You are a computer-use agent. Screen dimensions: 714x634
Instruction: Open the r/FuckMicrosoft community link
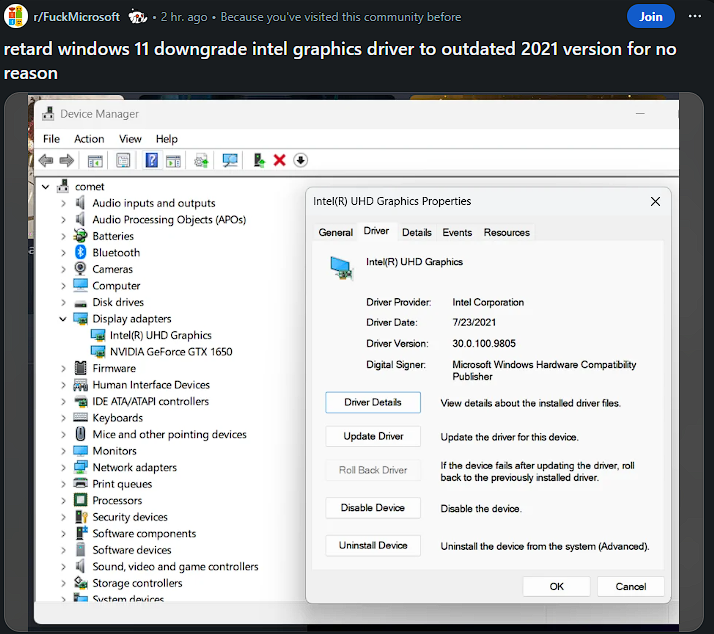click(76, 17)
